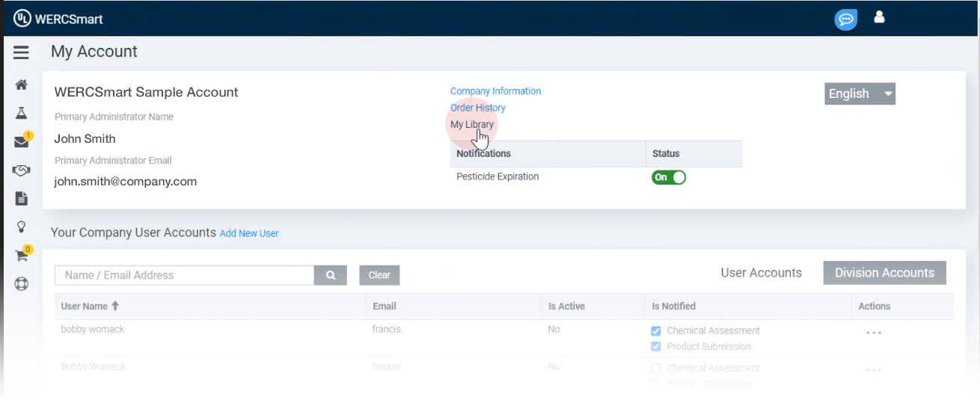
Task: Click the John Smith administrator name
Action: pos(85,138)
